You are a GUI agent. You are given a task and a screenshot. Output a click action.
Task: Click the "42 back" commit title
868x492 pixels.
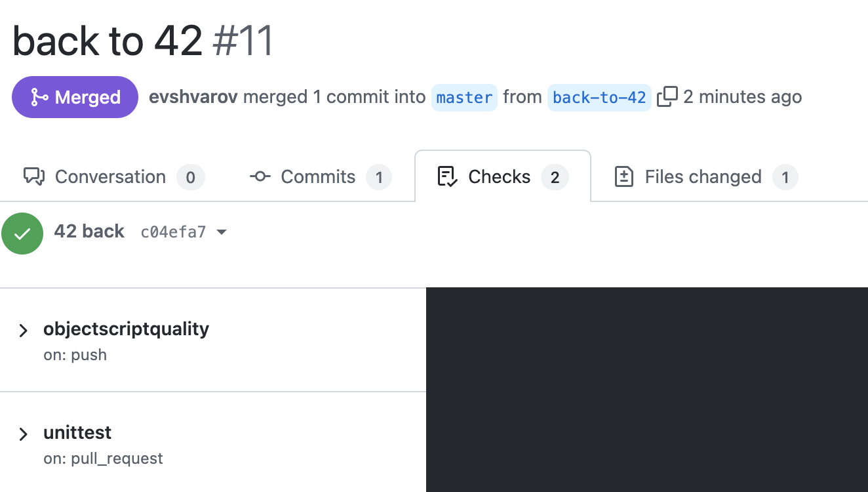(x=89, y=232)
